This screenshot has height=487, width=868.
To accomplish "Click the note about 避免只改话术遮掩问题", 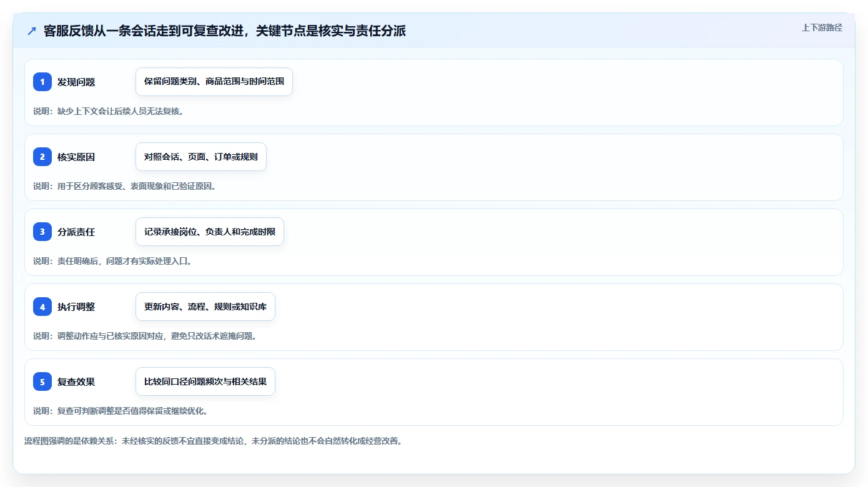I will 145,336.
